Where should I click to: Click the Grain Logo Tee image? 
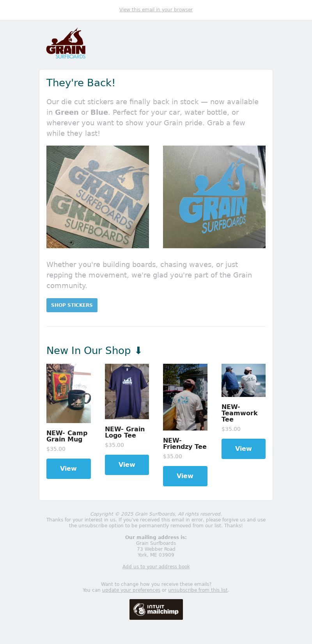[x=127, y=391]
